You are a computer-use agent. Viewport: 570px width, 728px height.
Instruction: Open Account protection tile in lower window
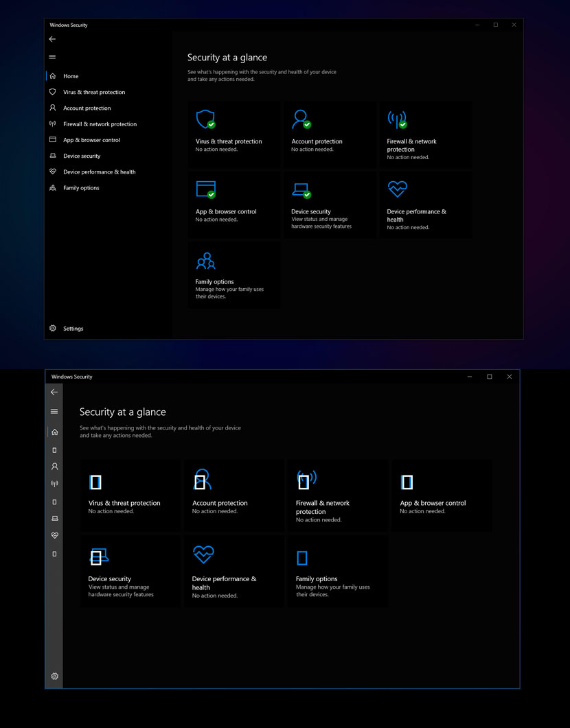(x=234, y=495)
